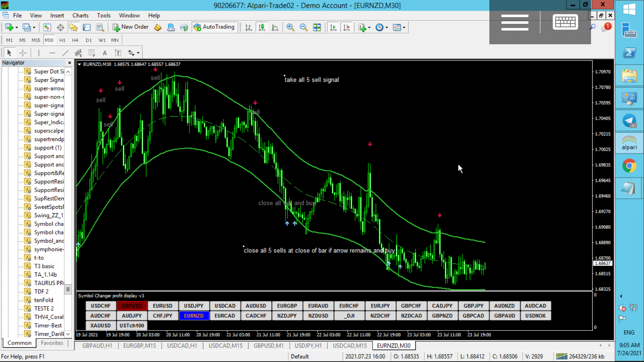Select the vertical line tool

point(39,53)
